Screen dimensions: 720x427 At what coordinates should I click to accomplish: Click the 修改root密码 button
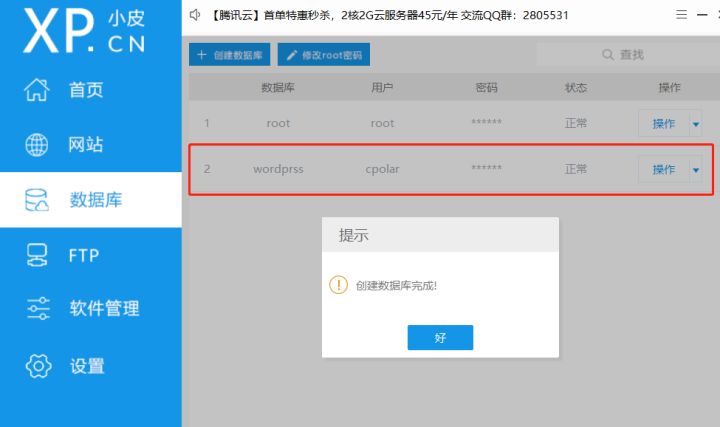[x=324, y=55]
